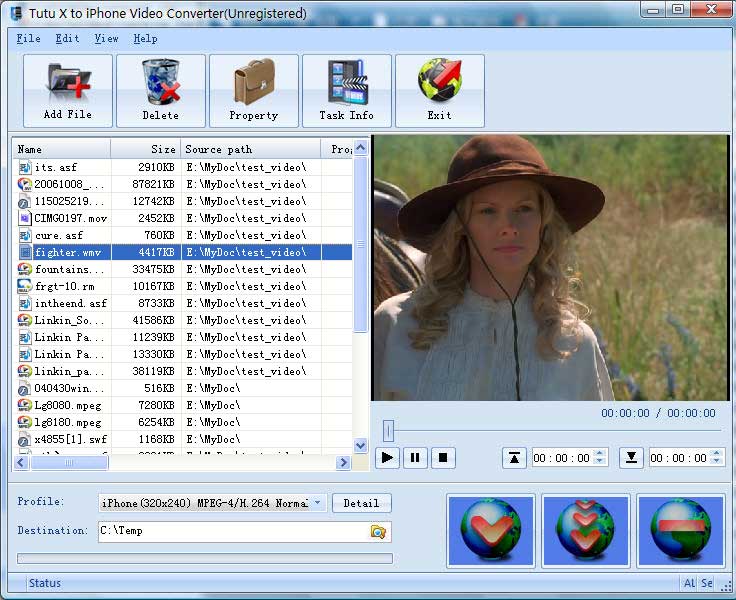The image size is (736, 600).
Task: Open the Edit menu
Action: click(67, 38)
